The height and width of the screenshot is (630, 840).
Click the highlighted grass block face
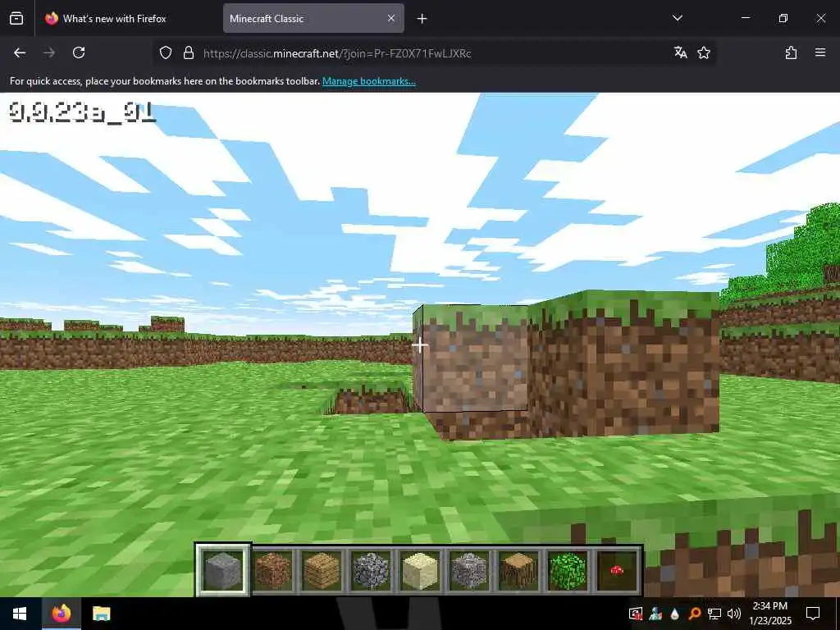(x=475, y=358)
